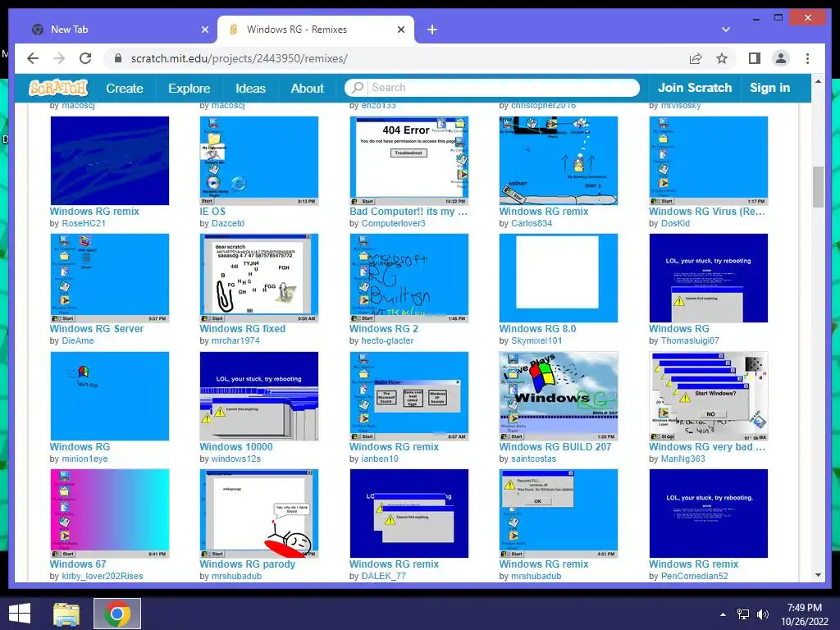Screen dimensions: 840x630
Task: Click the page scrollbar thumb
Action: (x=818, y=186)
